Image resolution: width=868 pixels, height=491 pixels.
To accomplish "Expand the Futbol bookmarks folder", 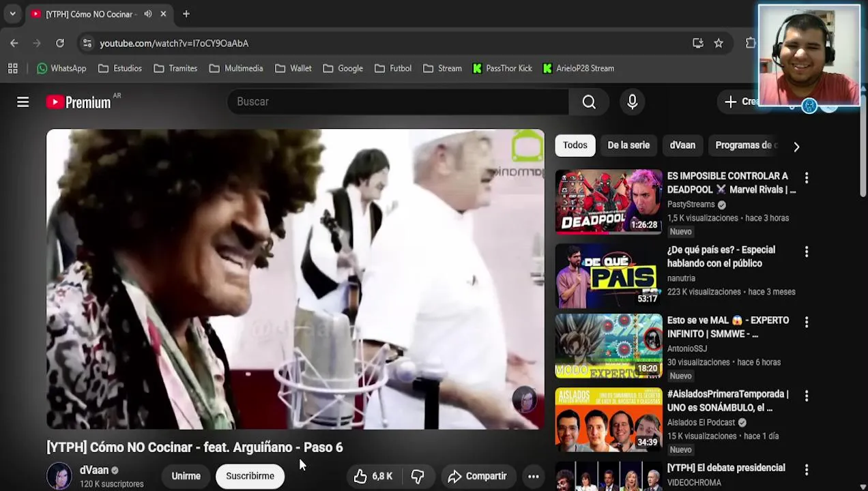I will click(393, 68).
